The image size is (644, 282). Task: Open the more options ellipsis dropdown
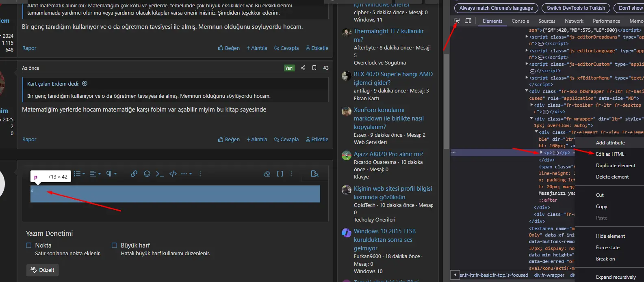coord(186,174)
